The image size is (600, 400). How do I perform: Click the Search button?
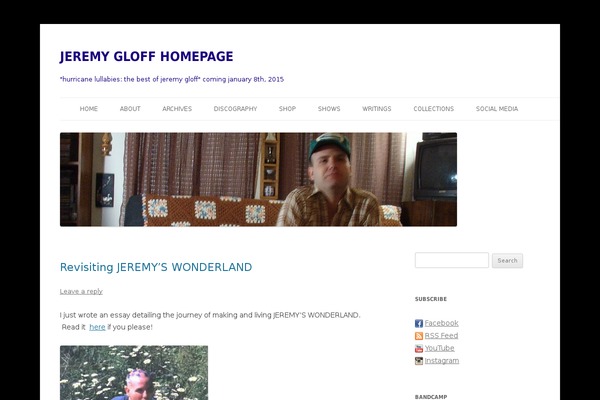coord(507,260)
